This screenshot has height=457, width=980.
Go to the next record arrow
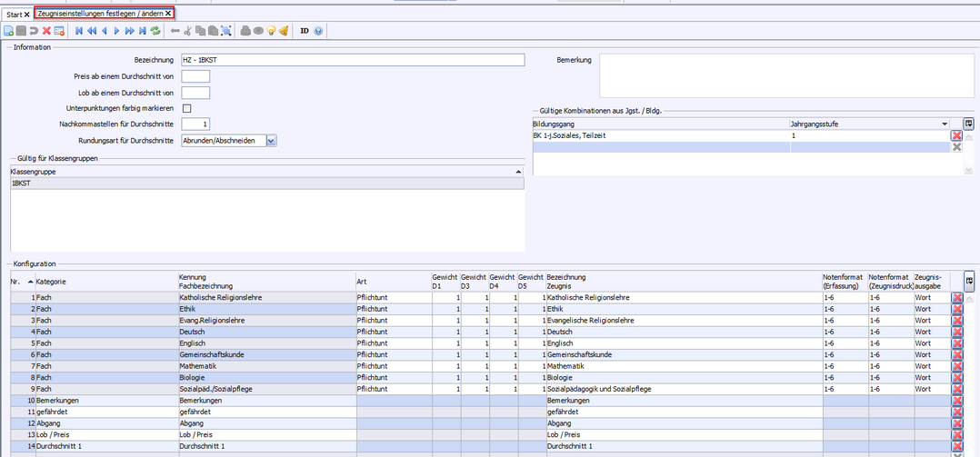coord(116,31)
